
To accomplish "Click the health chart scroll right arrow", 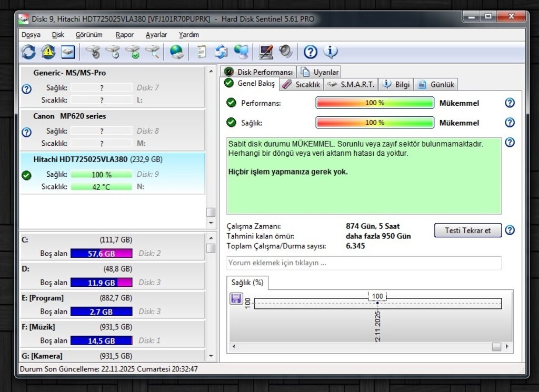I will click(507, 346).
